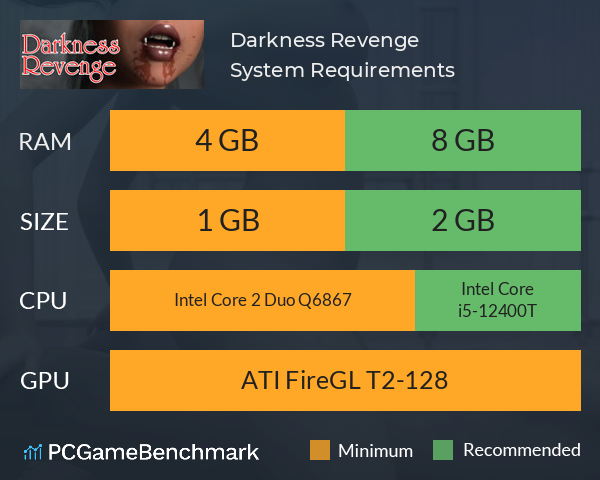Click the CPU row label

43,301
